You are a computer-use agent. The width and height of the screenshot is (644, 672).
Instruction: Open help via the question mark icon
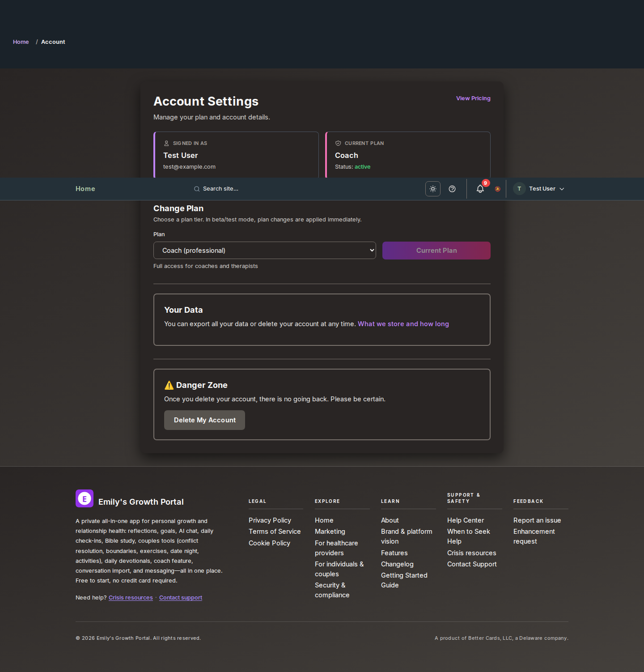452,189
